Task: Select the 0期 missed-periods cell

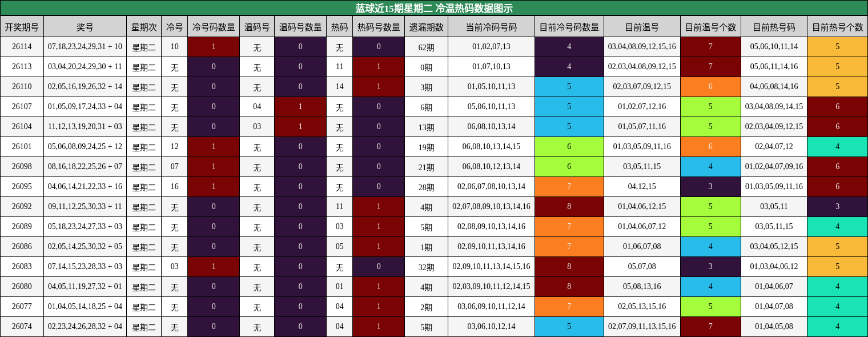Action: click(x=426, y=67)
